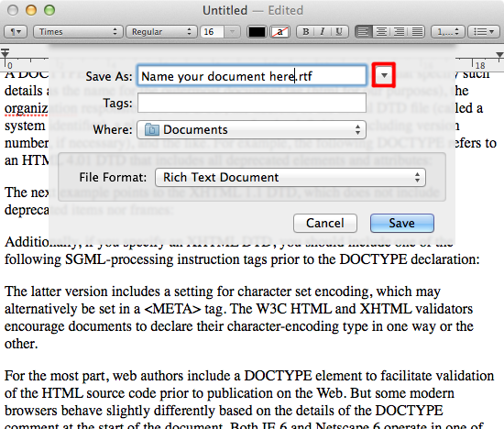Viewport: 504px width, 429px height.
Task: Justify the text alignment
Action: coord(417,32)
